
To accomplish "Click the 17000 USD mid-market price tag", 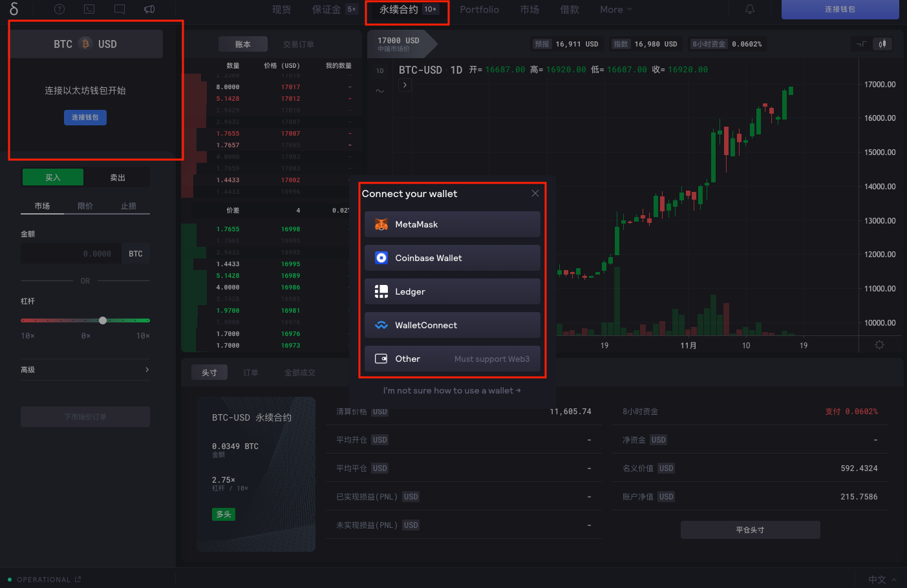I will (402, 44).
